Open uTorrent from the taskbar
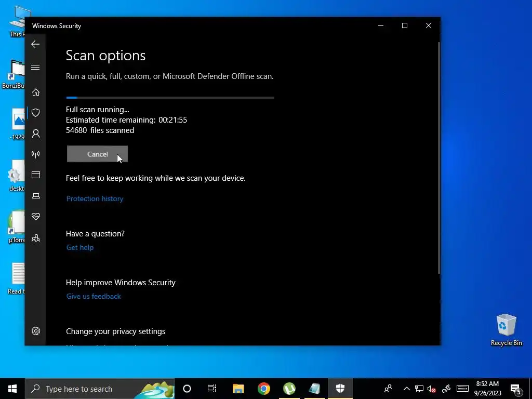 289,389
